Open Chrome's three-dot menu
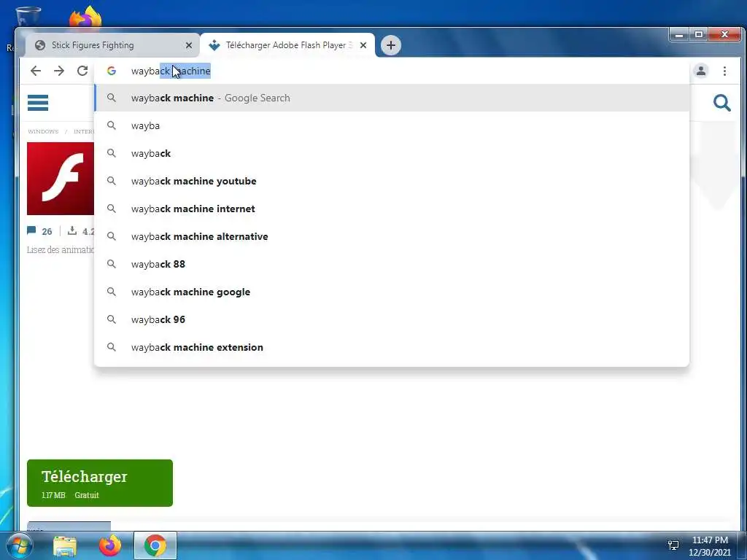 [724, 71]
